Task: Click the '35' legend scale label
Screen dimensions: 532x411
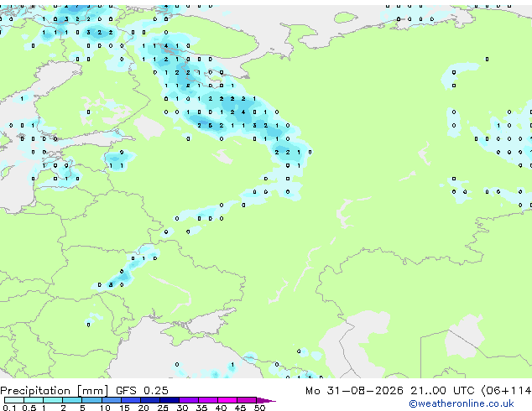Action: click(201, 408)
